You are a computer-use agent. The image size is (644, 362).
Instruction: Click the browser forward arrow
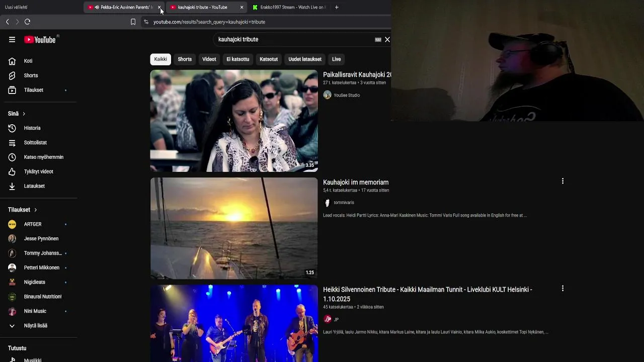[17, 22]
